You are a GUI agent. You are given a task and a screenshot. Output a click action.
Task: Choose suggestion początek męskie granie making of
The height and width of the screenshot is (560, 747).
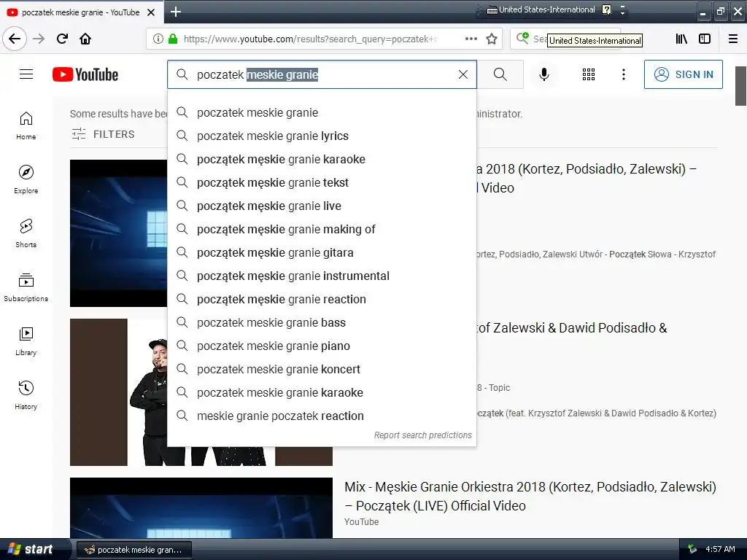point(322,229)
